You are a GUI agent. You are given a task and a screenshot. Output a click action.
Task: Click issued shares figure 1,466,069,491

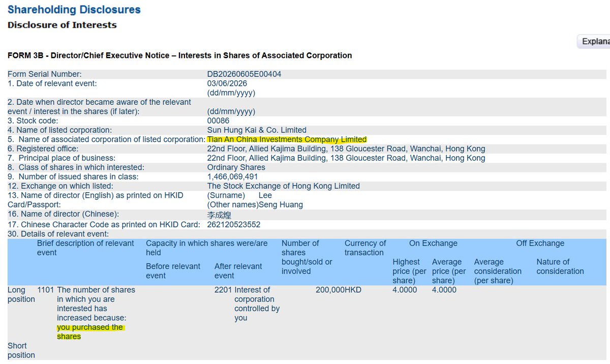tap(232, 177)
